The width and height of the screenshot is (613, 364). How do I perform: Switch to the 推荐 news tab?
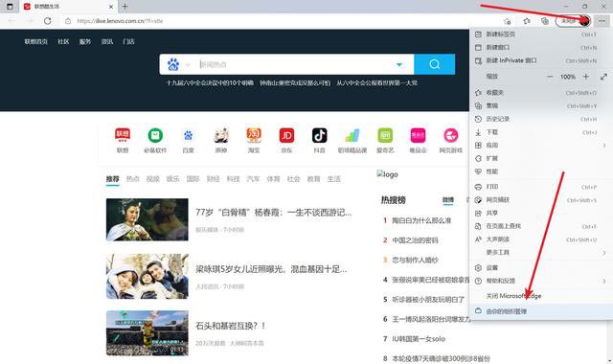coord(113,179)
